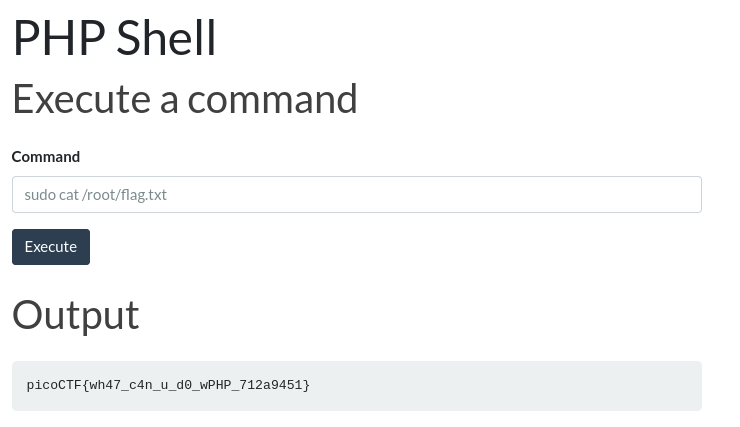Click the Execute button
This screenshot has width=740, height=427.
pyautogui.click(x=51, y=247)
